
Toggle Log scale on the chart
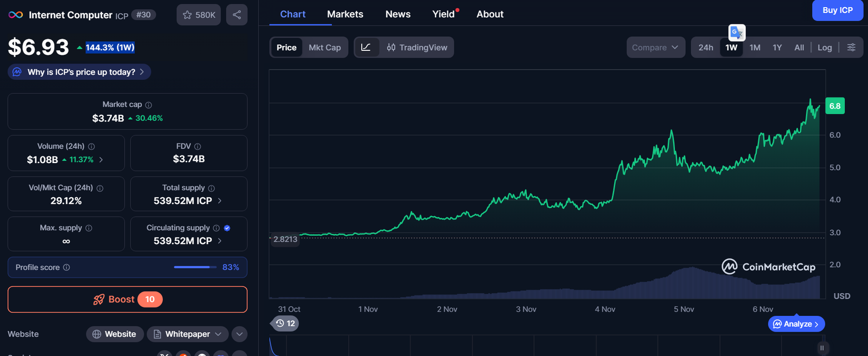825,47
